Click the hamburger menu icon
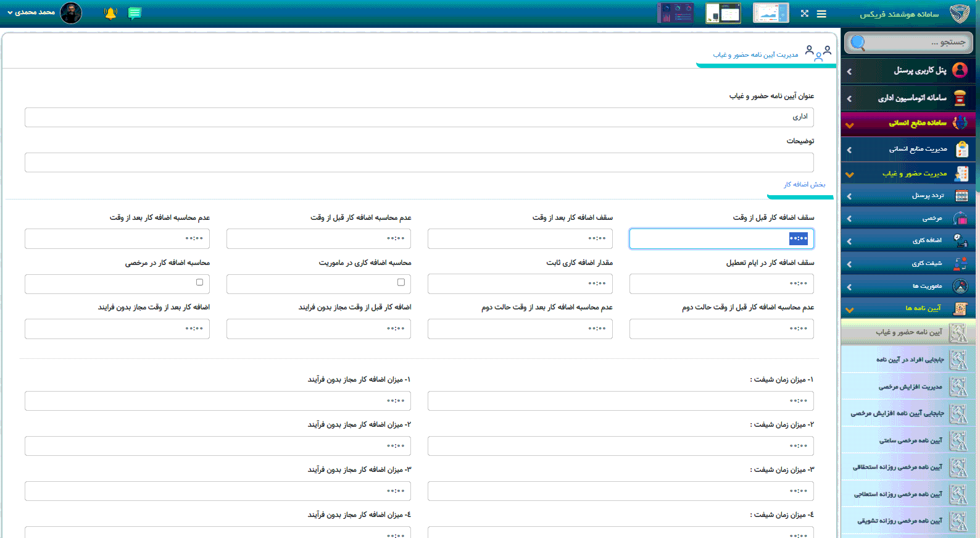This screenshot has height=538, width=980. click(821, 14)
